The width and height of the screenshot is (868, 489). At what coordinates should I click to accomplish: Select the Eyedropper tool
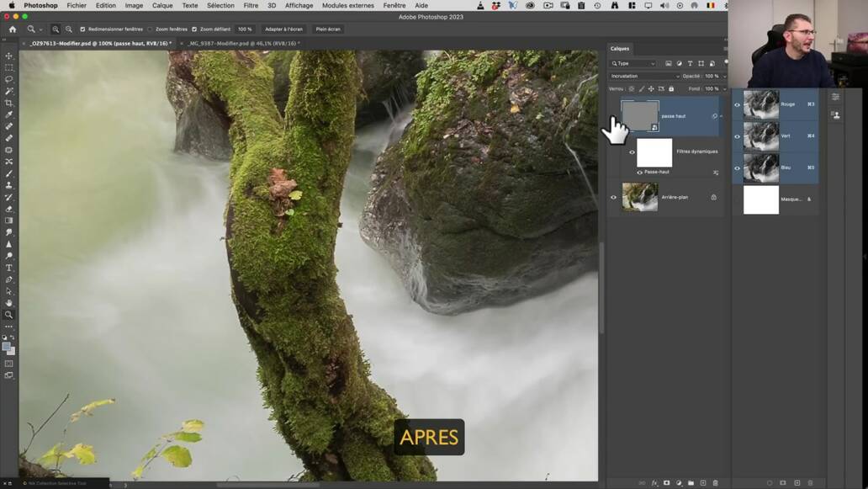click(x=9, y=114)
